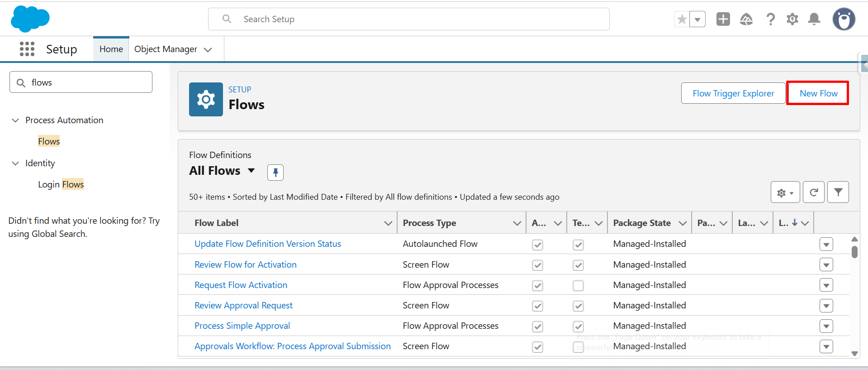Open Flow Label column menu chevron
Viewport: 868px width, 370px height.
click(388, 223)
